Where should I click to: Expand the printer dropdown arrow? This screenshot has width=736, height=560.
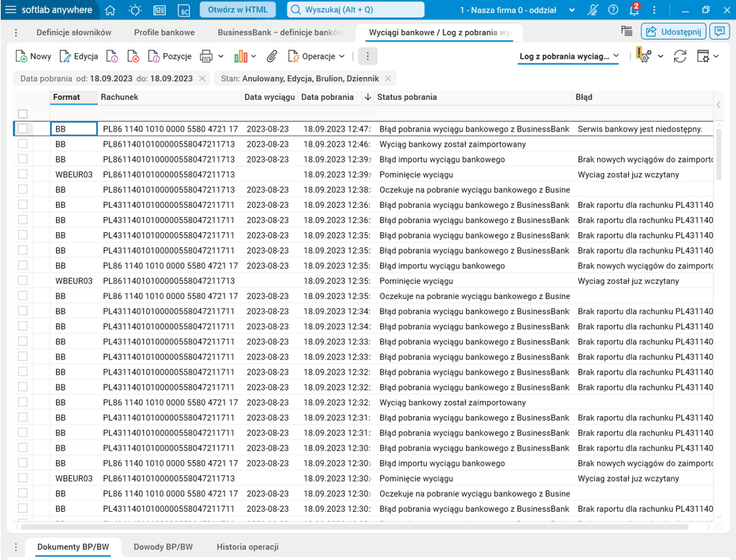(221, 56)
